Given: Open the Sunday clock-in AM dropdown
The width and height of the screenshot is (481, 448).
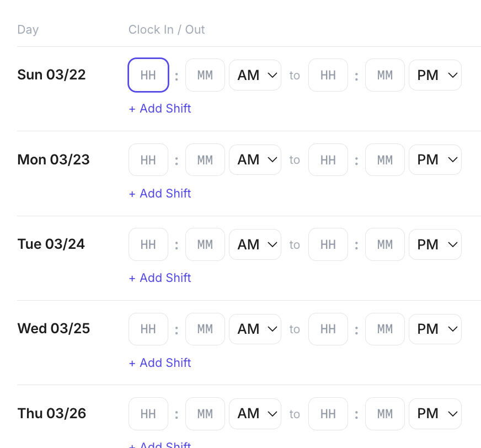Looking at the screenshot, I should 255,75.
